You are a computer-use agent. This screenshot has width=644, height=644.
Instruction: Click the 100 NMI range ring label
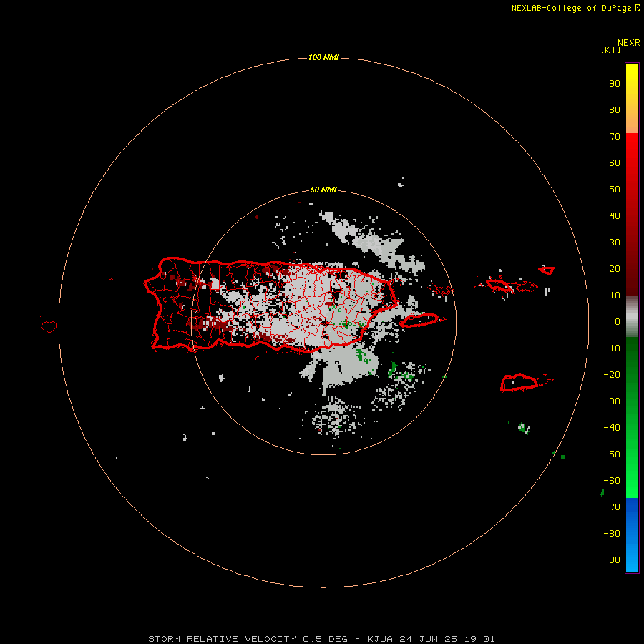click(323, 57)
